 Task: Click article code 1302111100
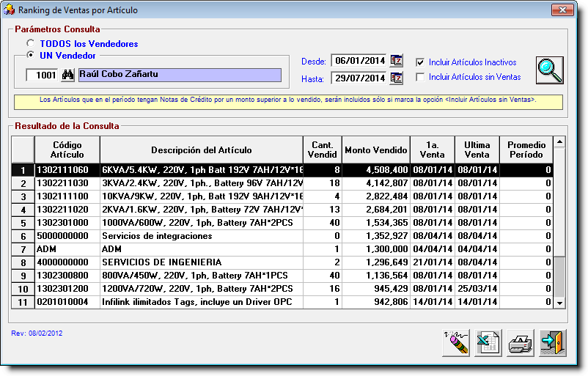[x=67, y=196]
